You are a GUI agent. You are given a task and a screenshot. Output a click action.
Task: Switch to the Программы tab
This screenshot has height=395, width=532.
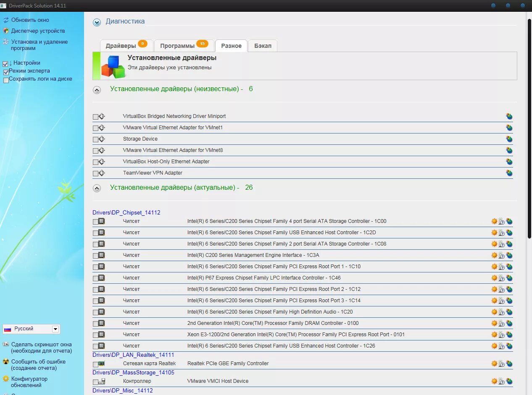pos(184,46)
